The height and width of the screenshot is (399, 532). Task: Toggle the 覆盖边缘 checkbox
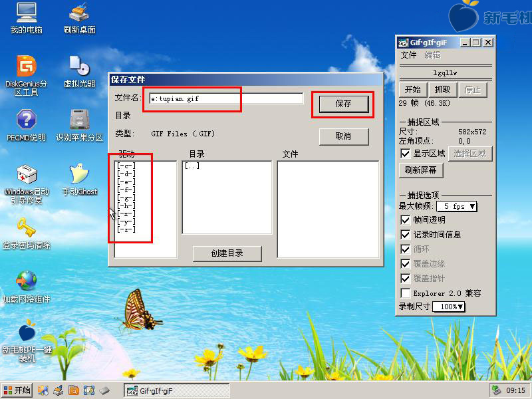point(405,264)
